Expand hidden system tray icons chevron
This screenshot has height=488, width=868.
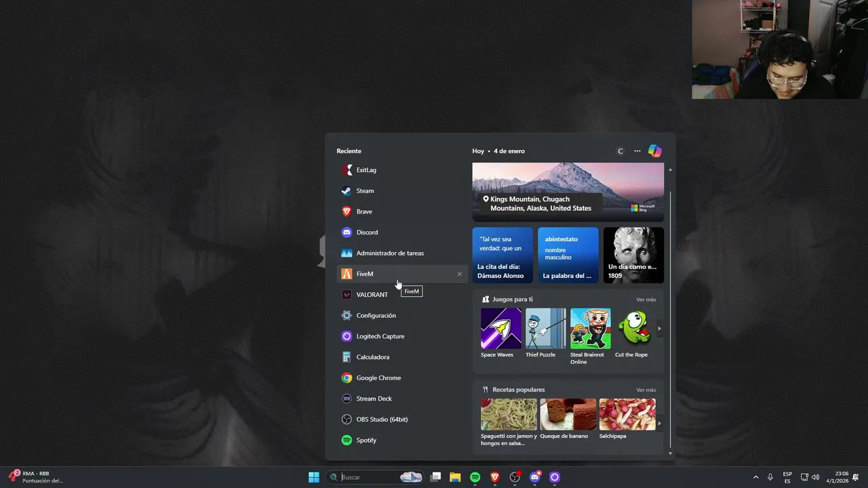coord(755,477)
